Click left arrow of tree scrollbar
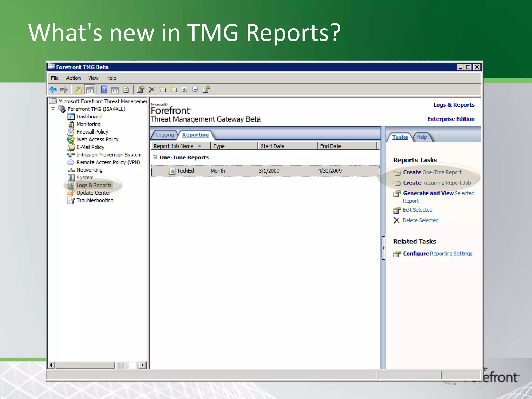 coord(51,365)
